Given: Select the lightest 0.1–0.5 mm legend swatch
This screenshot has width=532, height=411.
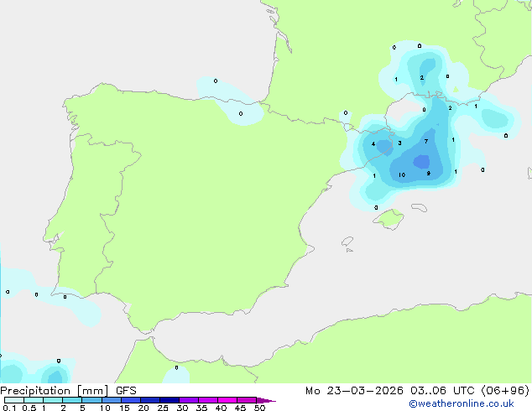Looking at the screenshot, I should click(x=14, y=400).
